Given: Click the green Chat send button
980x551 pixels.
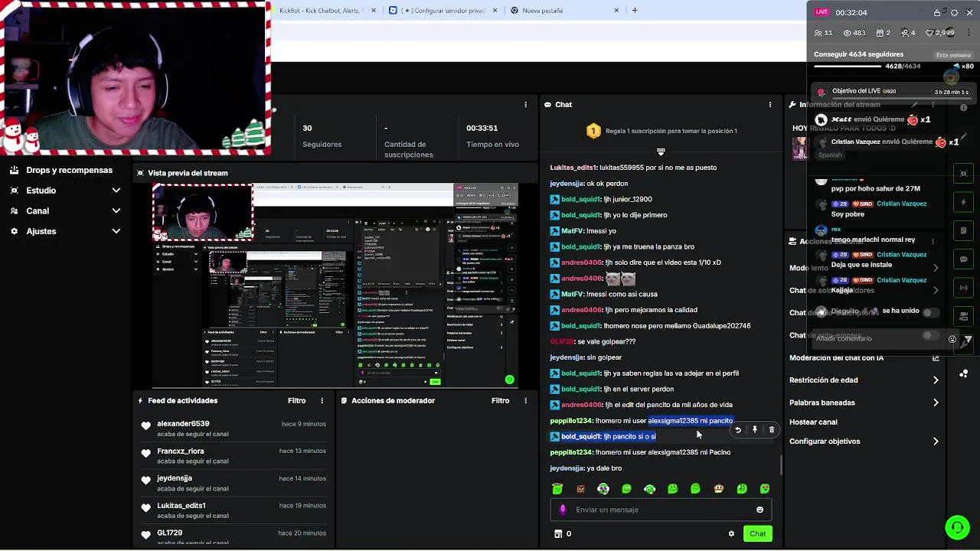Looking at the screenshot, I should (757, 534).
